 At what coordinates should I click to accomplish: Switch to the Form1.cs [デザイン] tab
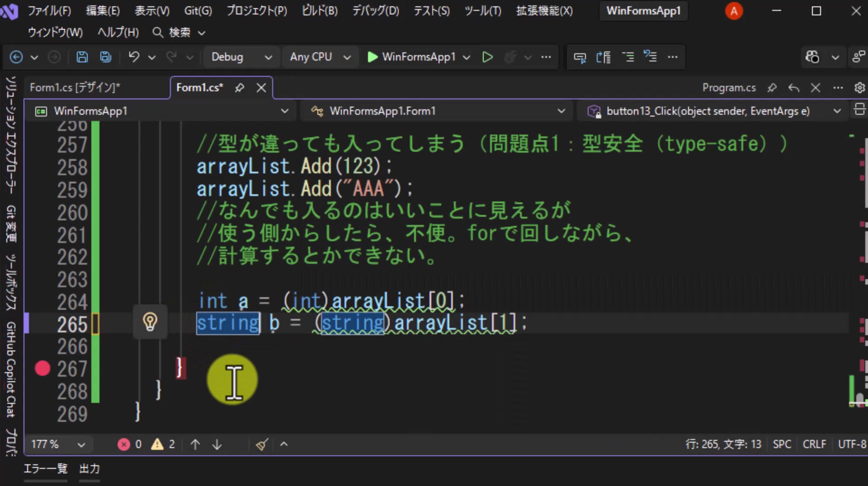click(75, 88)
